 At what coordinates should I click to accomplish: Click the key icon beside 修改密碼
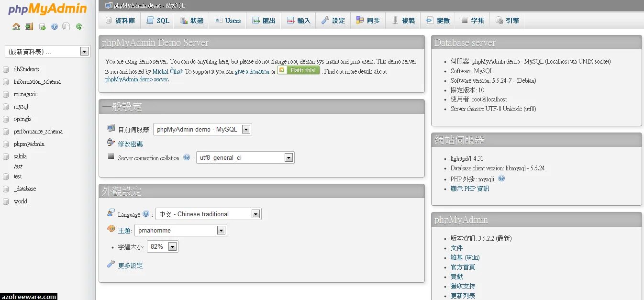[x=111, y=143]
